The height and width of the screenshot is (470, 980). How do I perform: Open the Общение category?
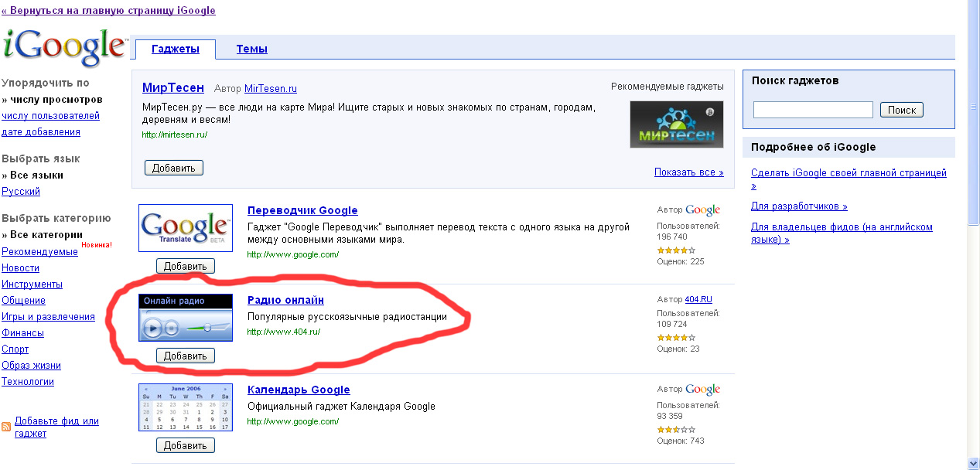23,301
